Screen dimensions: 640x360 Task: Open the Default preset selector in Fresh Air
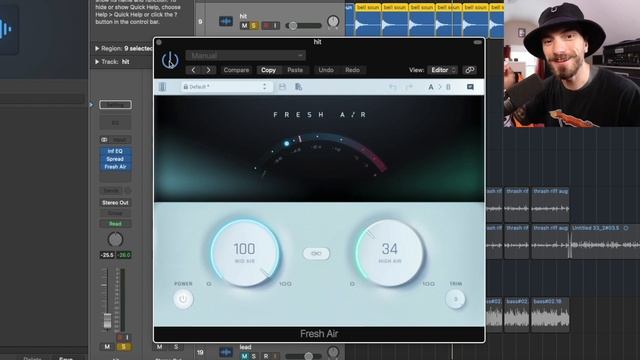pos(226,87)
